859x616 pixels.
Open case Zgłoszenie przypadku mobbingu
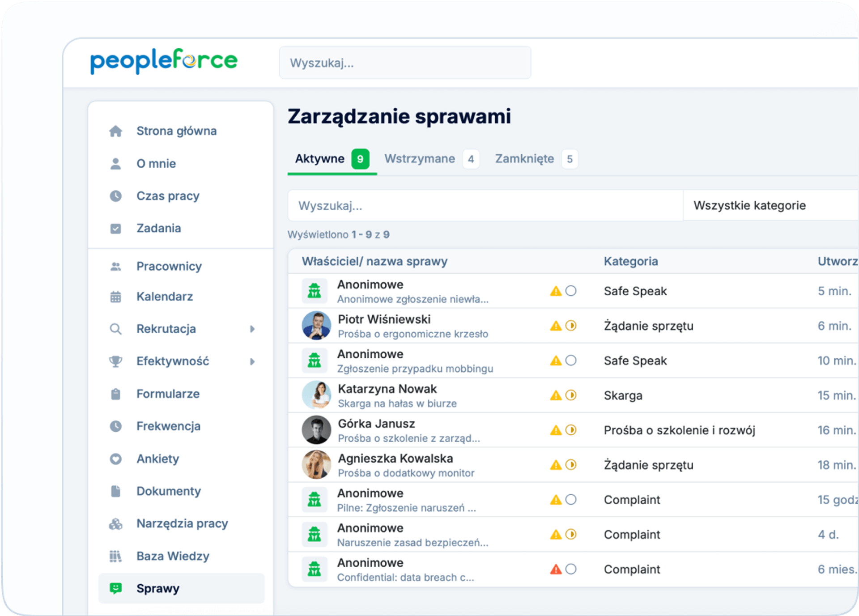pos(415,369)
